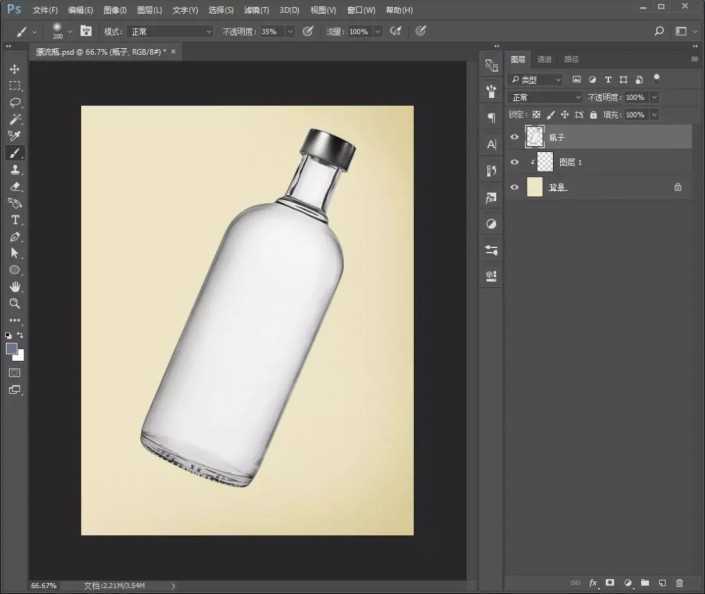
Task: Select the horizontal Type tool
Action: click(x=15, y=219)
